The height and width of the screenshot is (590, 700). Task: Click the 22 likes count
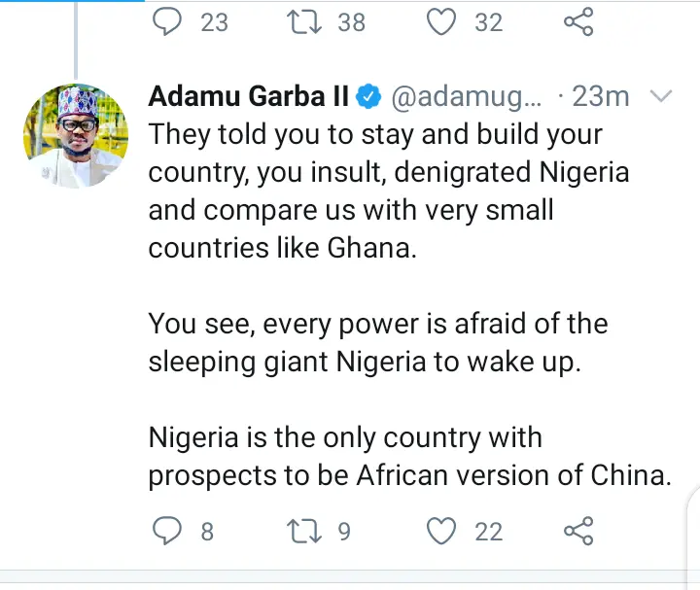click(489, 532)
